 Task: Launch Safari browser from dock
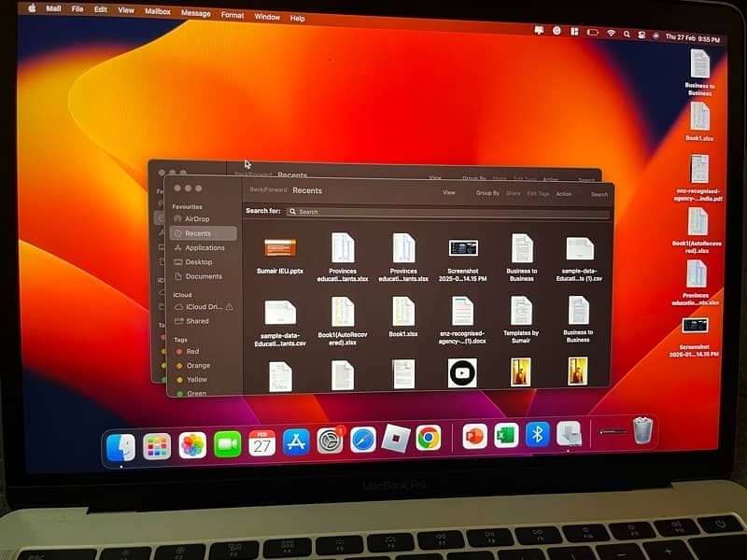tap(363, 440)
